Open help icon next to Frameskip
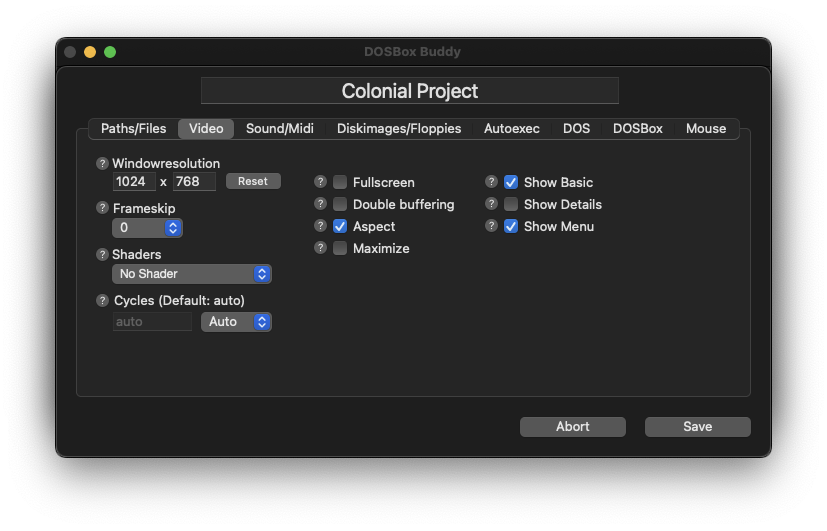Image resolution: width=827 pixels, height=531 pixels. (102, 208)
